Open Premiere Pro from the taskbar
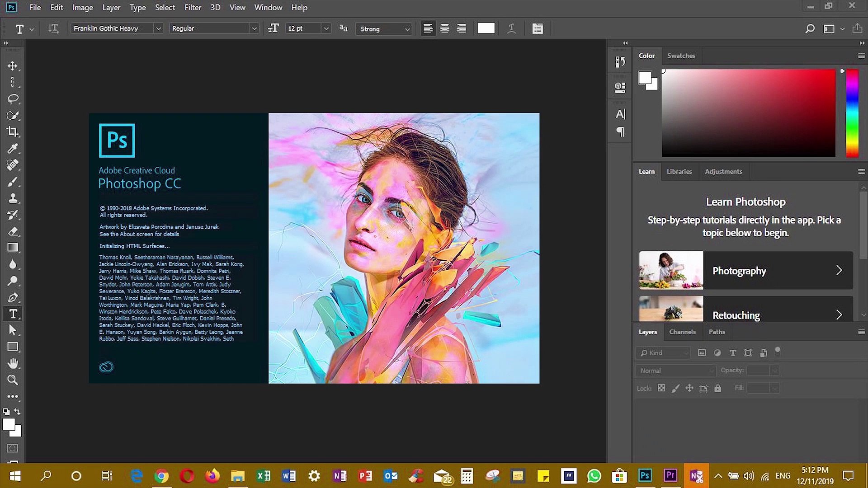The width and height of the screenshot is (868, 488). [x=670, y=475]
